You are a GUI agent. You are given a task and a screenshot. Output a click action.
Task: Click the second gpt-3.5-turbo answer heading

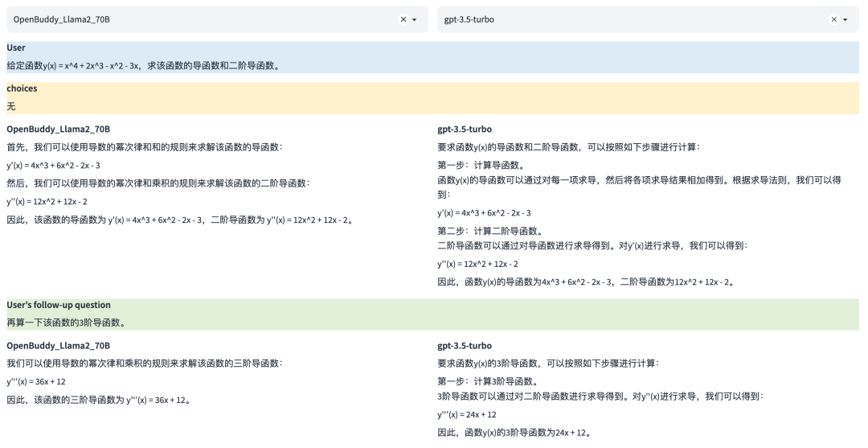coord(465,346)
